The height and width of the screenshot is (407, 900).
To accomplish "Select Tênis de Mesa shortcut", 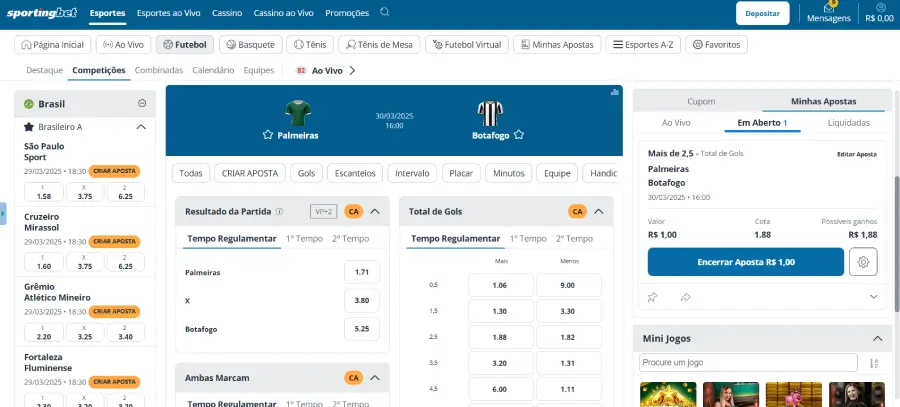I will click(379, 45).
